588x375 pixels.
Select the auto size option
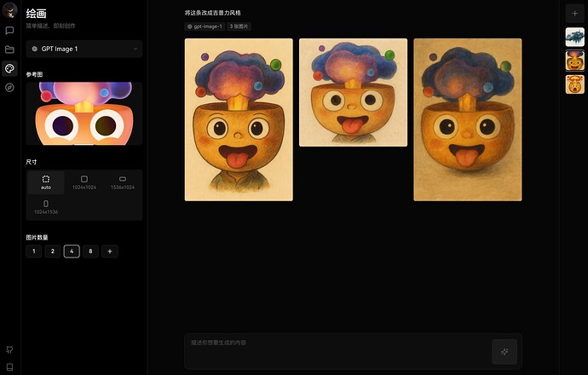tap(46, 182)
